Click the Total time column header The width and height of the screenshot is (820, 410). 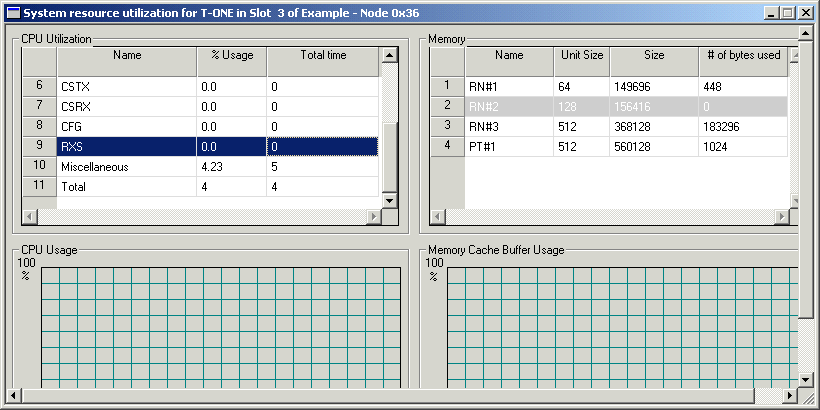(323, 56)
